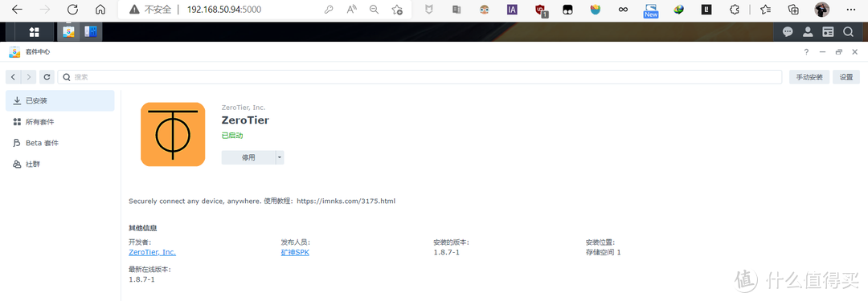
Task: Go back in the browser
Action: [x=17, y=10]
